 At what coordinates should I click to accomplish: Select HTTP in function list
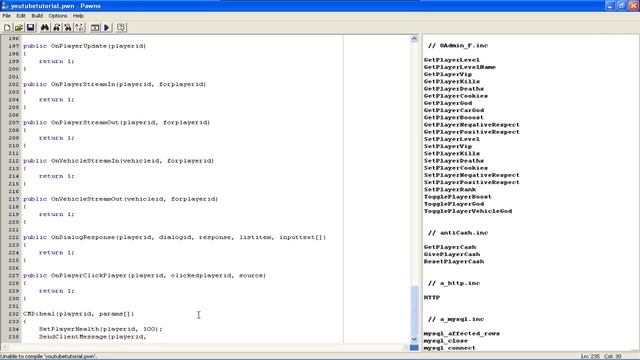pos(431,298)
